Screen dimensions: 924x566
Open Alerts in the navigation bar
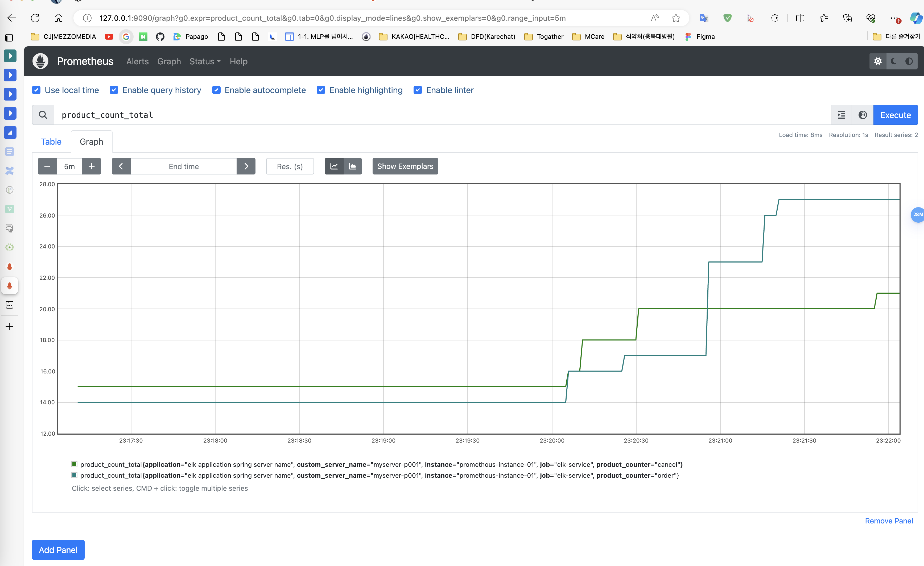(x=137, y=61)
